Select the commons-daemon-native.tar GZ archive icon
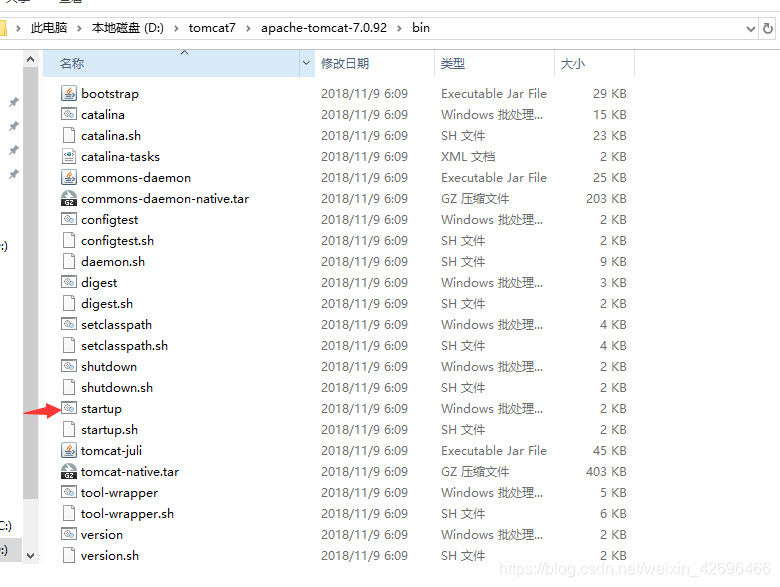The image size is (780, 587). (x=69, y=198)
